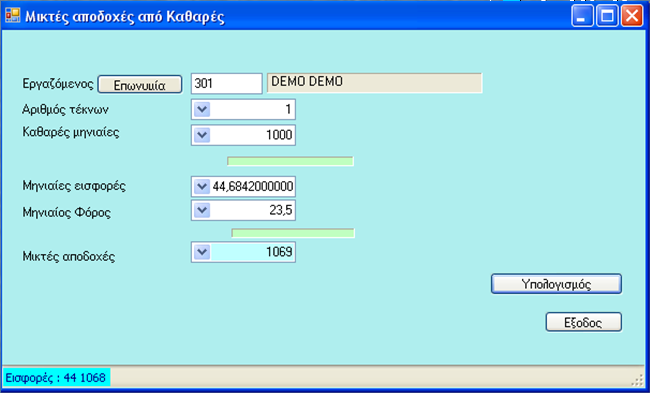This screenshot has height=393, width=650.
Task: Click the resize grip in the status bar corner
Action: click(x=637, y=380)
